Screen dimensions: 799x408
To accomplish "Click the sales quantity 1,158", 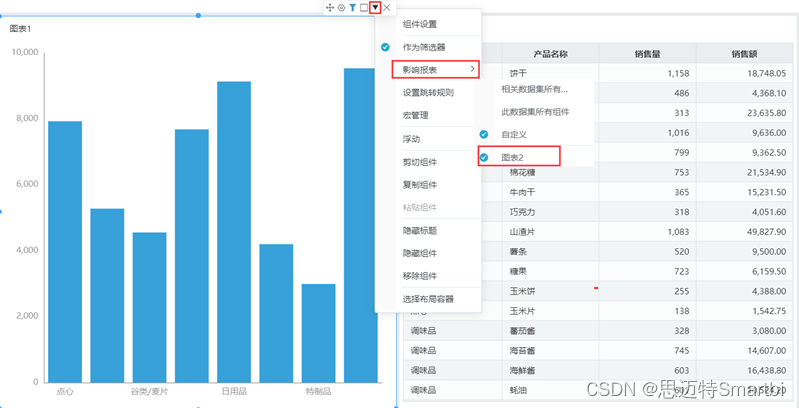I will pos(678,73).
